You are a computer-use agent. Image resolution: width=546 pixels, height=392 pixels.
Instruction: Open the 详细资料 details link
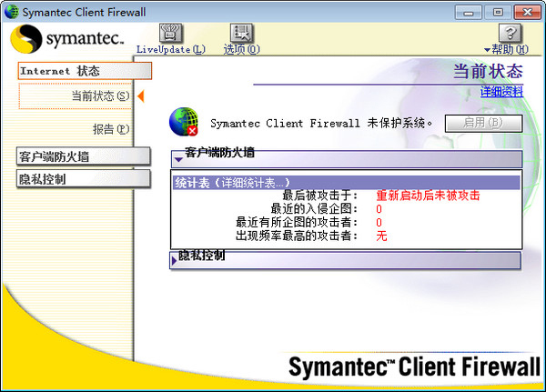pos(501,92)
